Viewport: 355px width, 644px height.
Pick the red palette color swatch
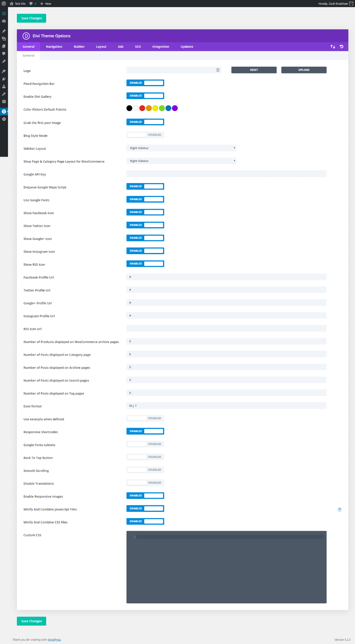coord(142,108)
